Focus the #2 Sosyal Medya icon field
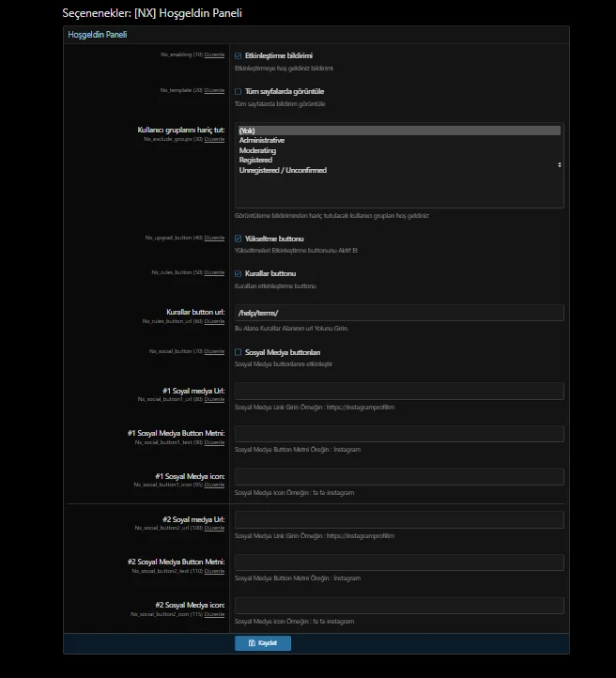Viewport: 616px width, 678px height. point(399,606)
